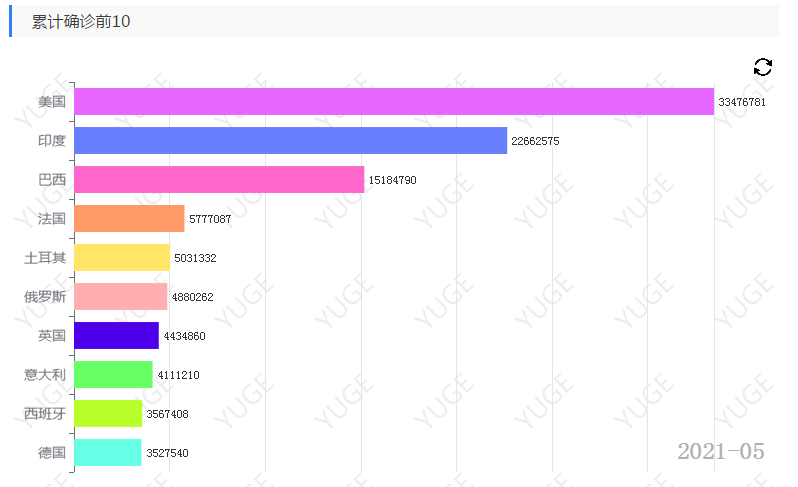Screen dimensions: 798x487
Task: Click the 印度 axis label
Action: [x=52, y=141]
